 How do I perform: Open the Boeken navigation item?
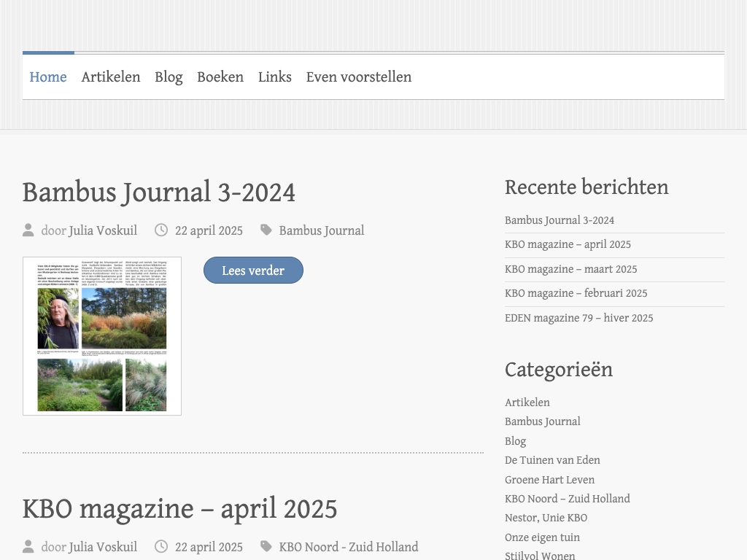[220, 77]
